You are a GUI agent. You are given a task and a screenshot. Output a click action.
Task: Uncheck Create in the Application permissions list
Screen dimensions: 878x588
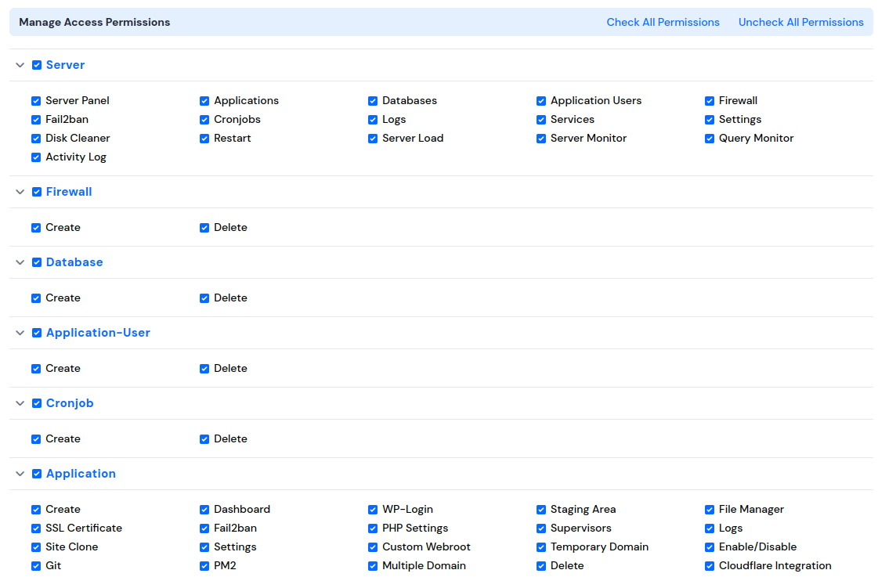[x=36, y=510]
